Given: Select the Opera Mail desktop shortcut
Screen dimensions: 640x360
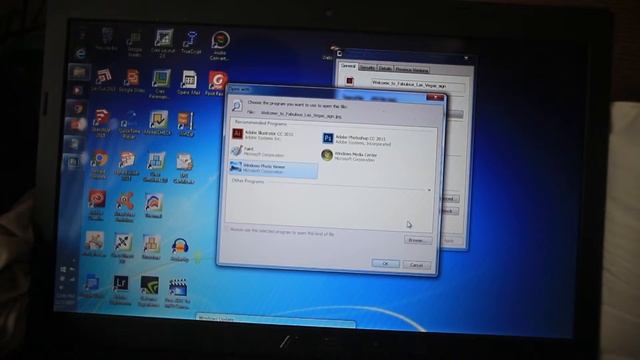Looking at the screenshot, I should click(x=188, y=83).
